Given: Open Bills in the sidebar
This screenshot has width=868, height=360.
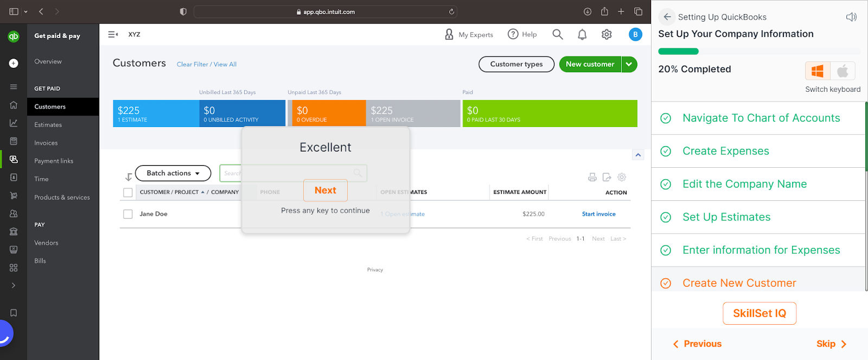Looking at the screenshot, I should pyautogui.click(x=40, y=261).
